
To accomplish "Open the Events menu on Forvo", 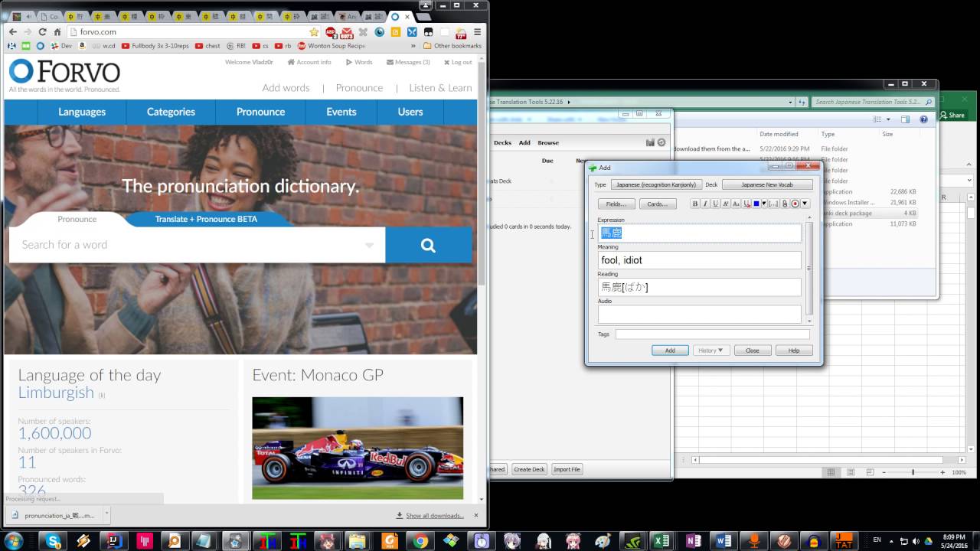I will (x=341, y=112).
